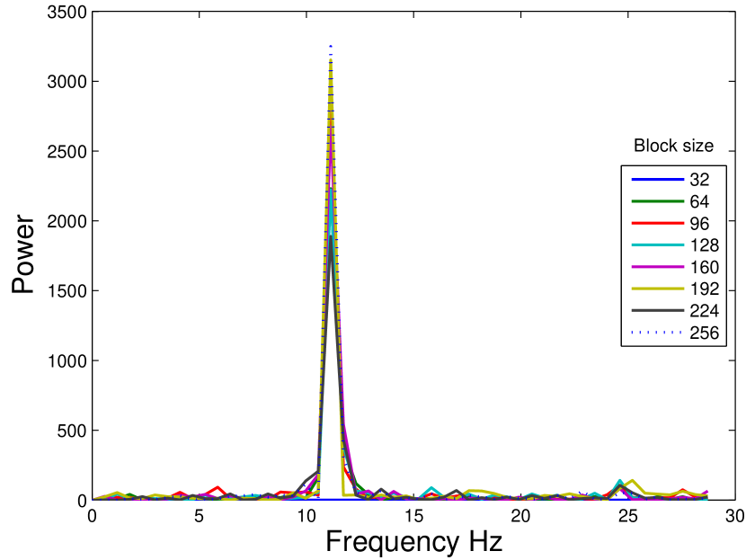746x560 pixels.
Task: Click the green line swatch for 64
Action: click(x=656, y=201)
